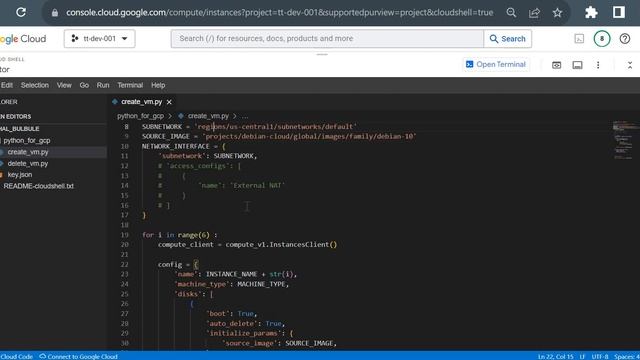The width and height of the screenshot is (640, 360).
Task: Open the browser extensions puzzle icon
Action: point(591,13)
